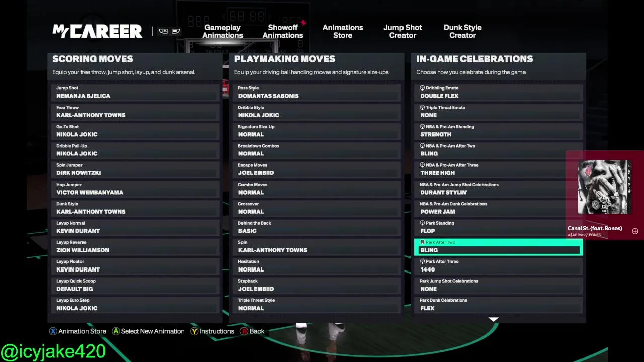The height and width of the screenshot is (362, 644).
Task: Click the scroll-down arrow below In-Game Celebrations
Action: pyautogui.click(x=493, y=319)
